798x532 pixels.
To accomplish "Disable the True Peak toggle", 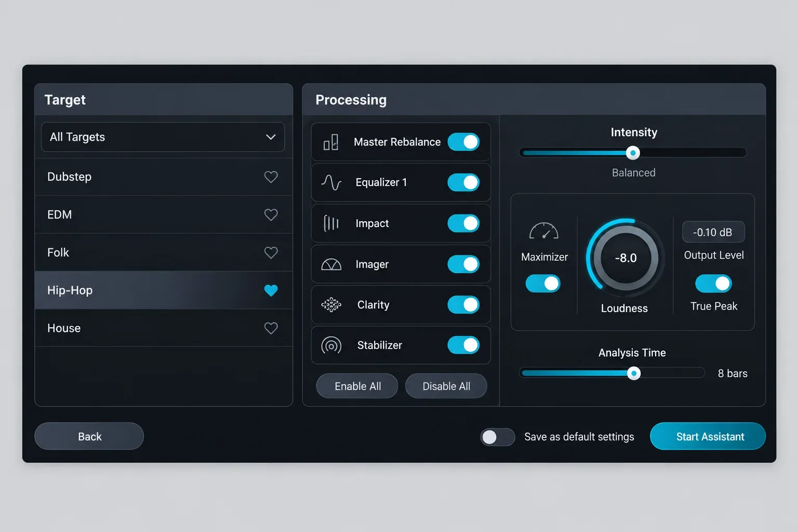I will pos(713,284).
